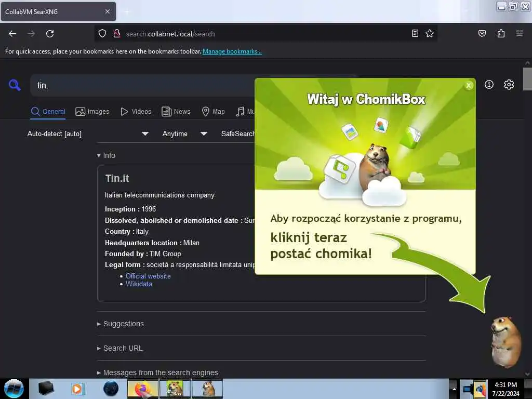This screenshot has height=399, width=532.
Task: Expand Messages from the search engines
Action: point(157,373)
